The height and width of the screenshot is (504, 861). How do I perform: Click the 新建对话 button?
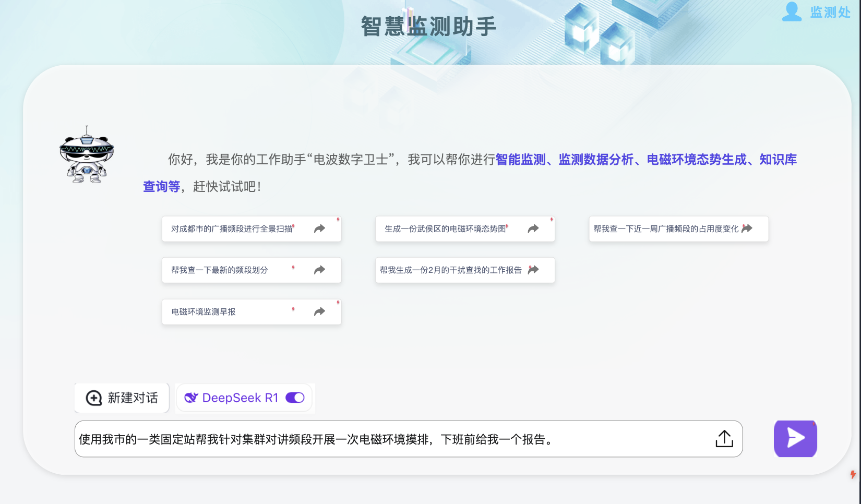tap(122, 398)
